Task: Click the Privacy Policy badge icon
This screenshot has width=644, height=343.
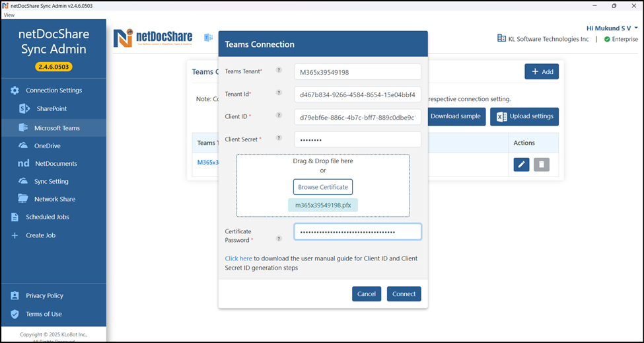Action: 15,296
